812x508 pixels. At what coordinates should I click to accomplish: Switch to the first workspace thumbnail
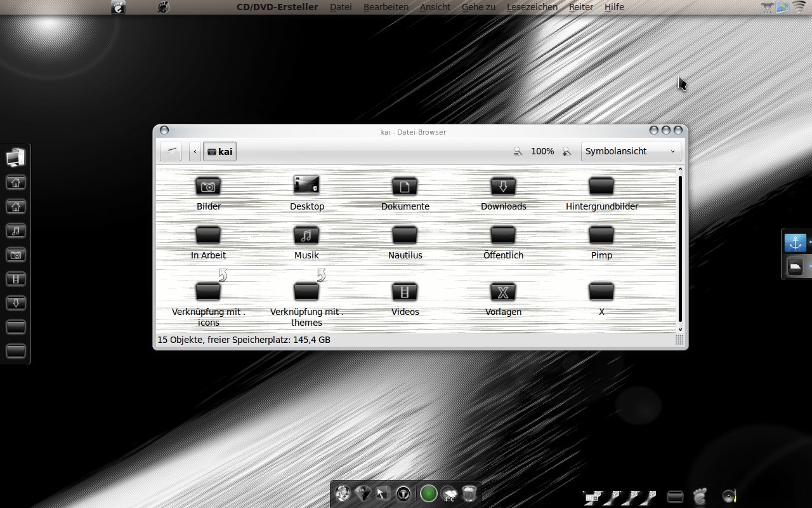coord(592,497)
